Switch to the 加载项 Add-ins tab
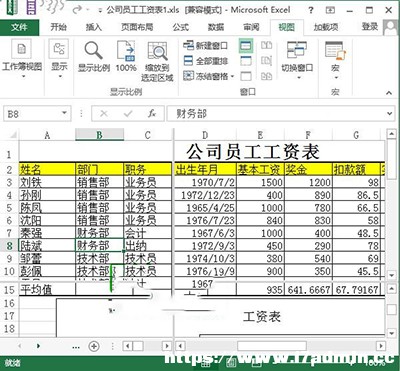The image size is (400, 371). (326, 27)
